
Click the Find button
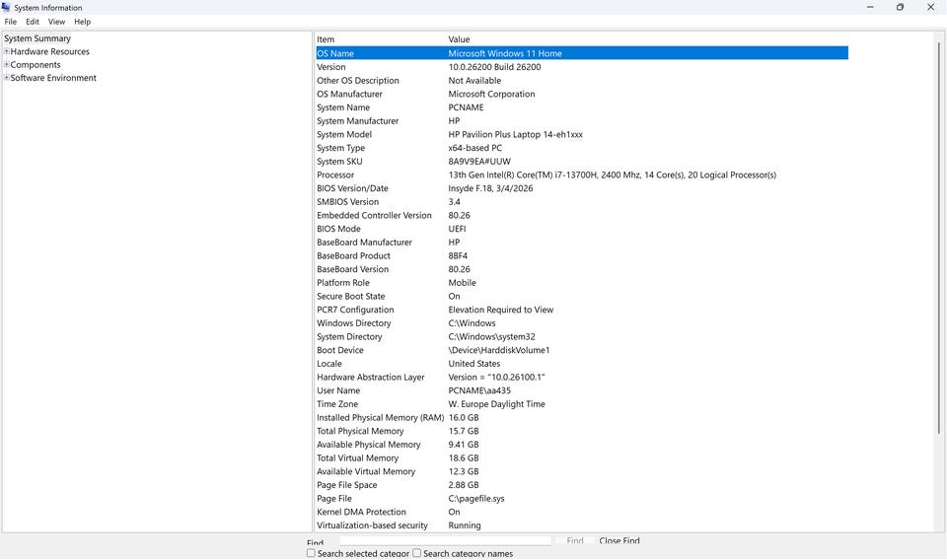[x=575, y=540]
